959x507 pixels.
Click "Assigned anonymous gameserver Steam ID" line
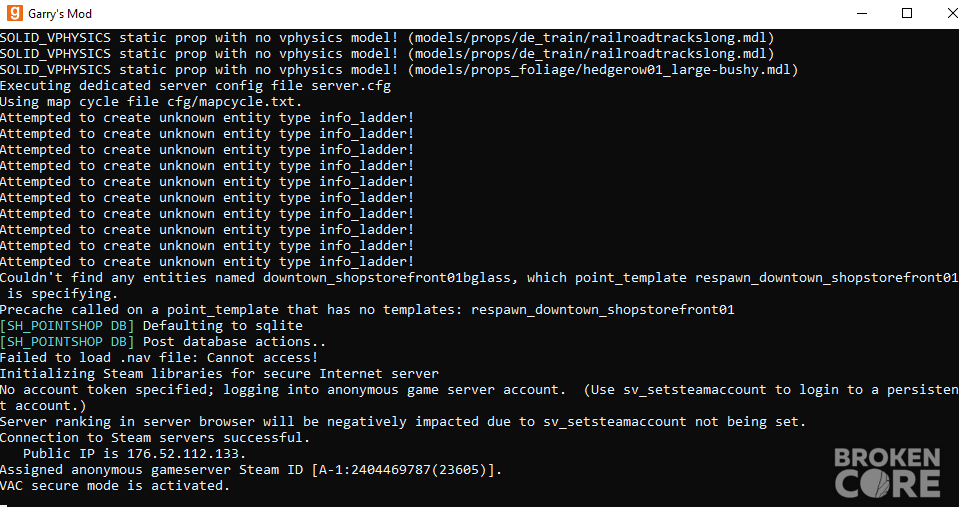[251, 470]
